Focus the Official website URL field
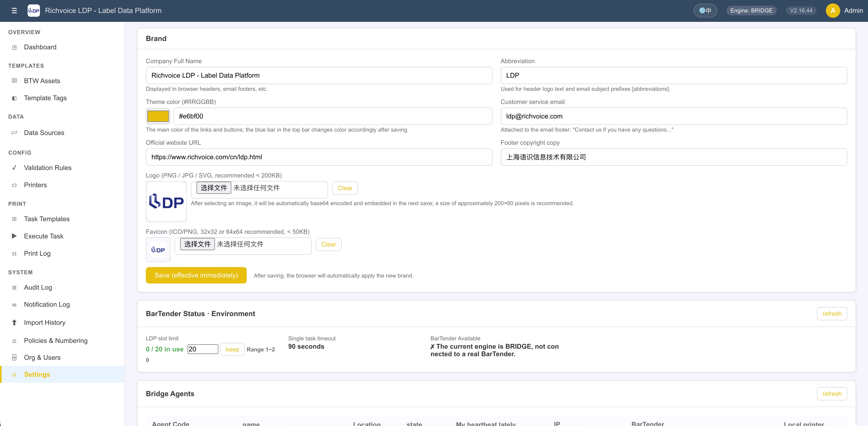This screenshot has height=426, width=868. click(319, 157)
